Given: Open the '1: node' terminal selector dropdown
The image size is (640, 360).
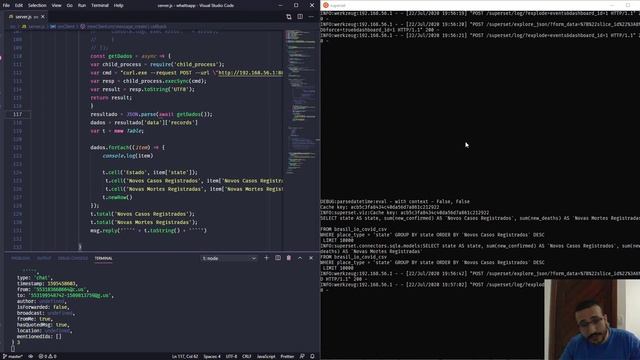Looking at the screenshot, I should (229, 258).
